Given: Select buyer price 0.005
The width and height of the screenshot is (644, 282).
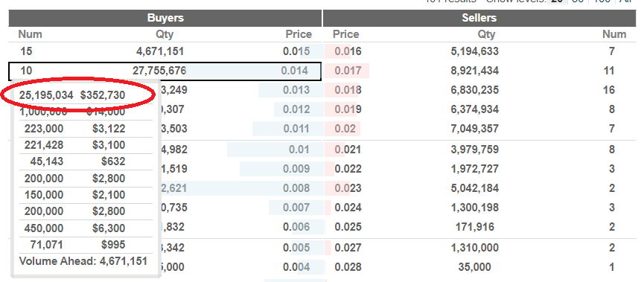Looking at the screenshot, I should [296, 248].
